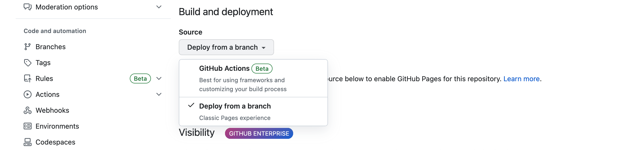
Task: Click the green Beta label beside Rules
Action: pyautogui.click(x=140, y=79)
